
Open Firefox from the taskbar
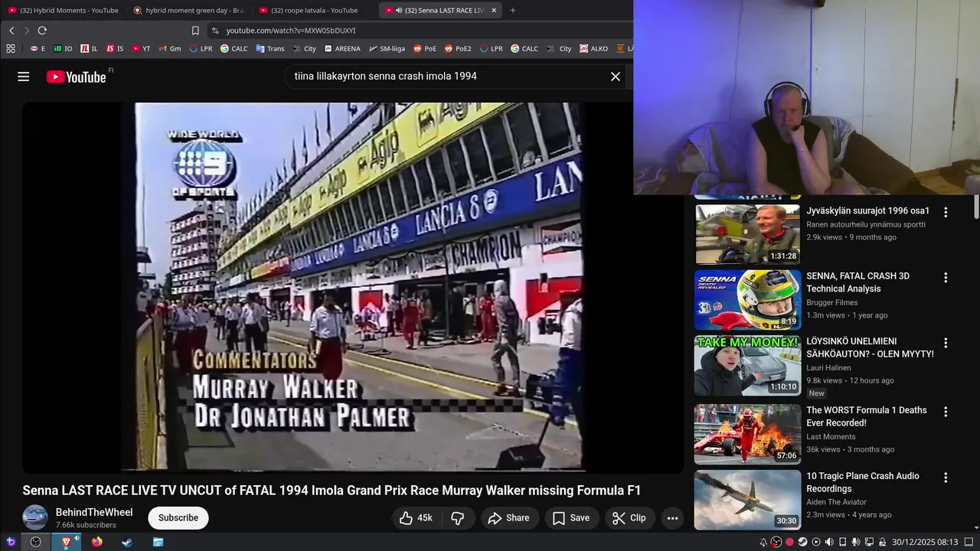tap(96, 542)
